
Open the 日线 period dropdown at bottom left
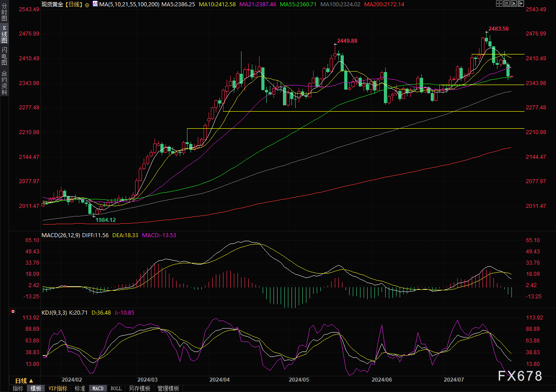point(24,381)
